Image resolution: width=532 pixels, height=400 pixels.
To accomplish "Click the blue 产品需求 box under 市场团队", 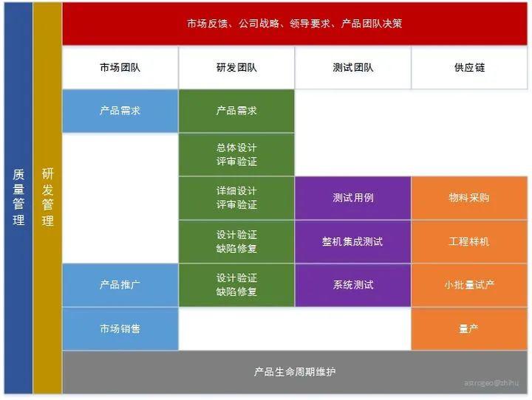I will click(x=120, y=111).
